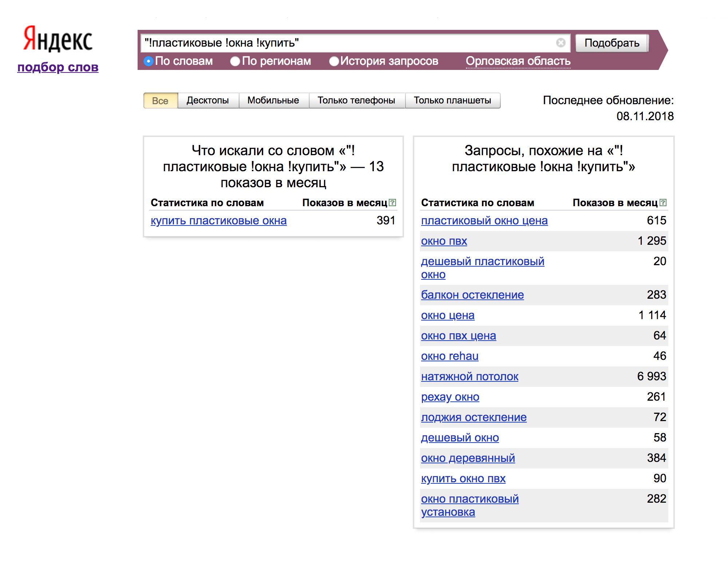This screenshot has width=728, height=577.
Task: Click the date '08.11.2018'
Action: point(645,116)
